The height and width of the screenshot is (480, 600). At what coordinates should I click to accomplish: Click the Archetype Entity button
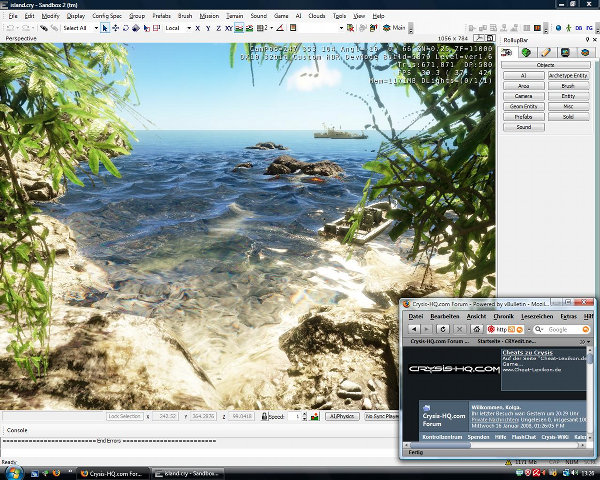point(567,75)
